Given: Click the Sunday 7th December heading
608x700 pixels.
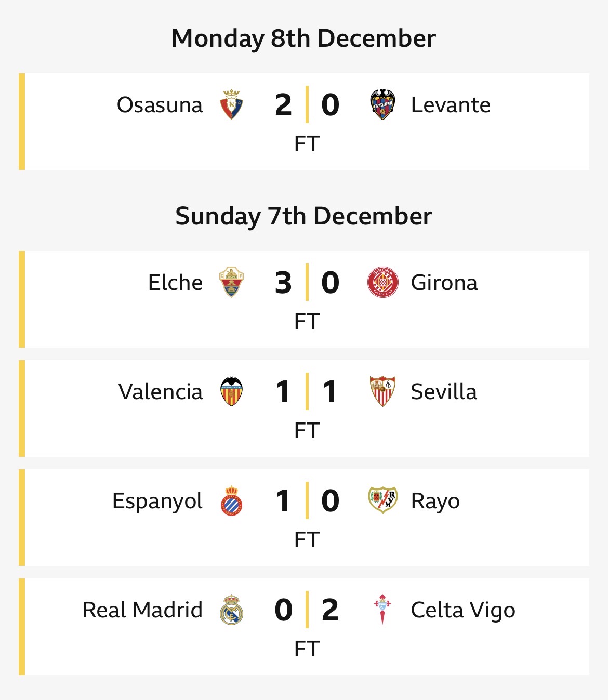Looking at the screenshot, I should coord(303,216).
